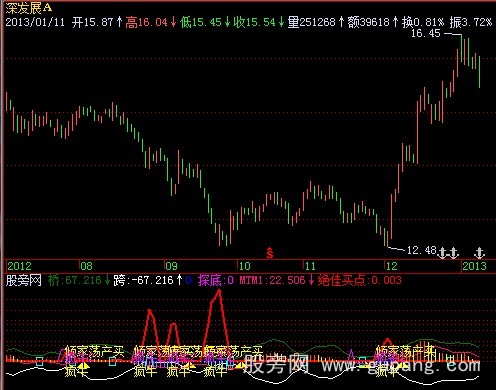
Task: Select the stock name 深发展A
Action: click(29, 8)
